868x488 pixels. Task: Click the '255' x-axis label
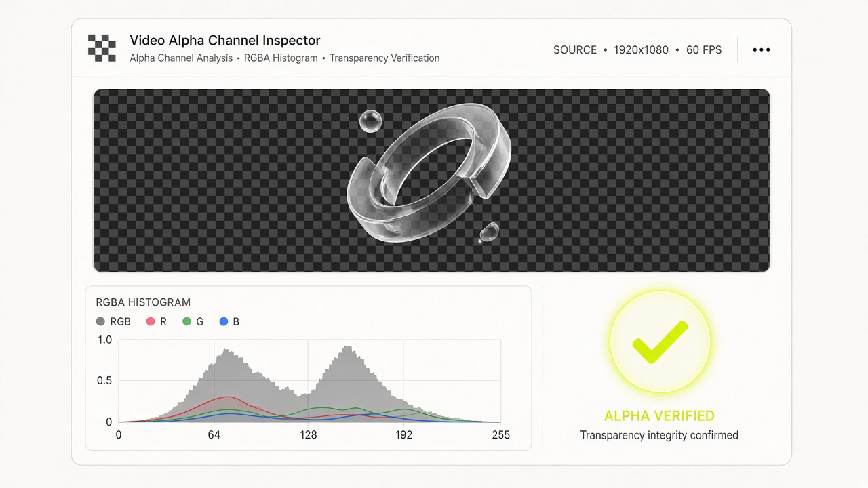pyautogui.click(x=500, y=435)
